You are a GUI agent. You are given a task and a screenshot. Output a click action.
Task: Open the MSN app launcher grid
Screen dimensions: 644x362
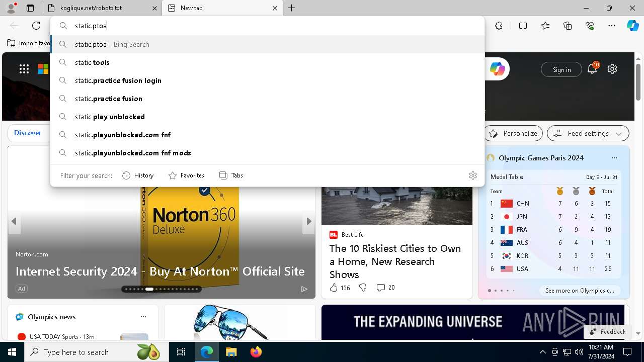[x=24, y=69]
